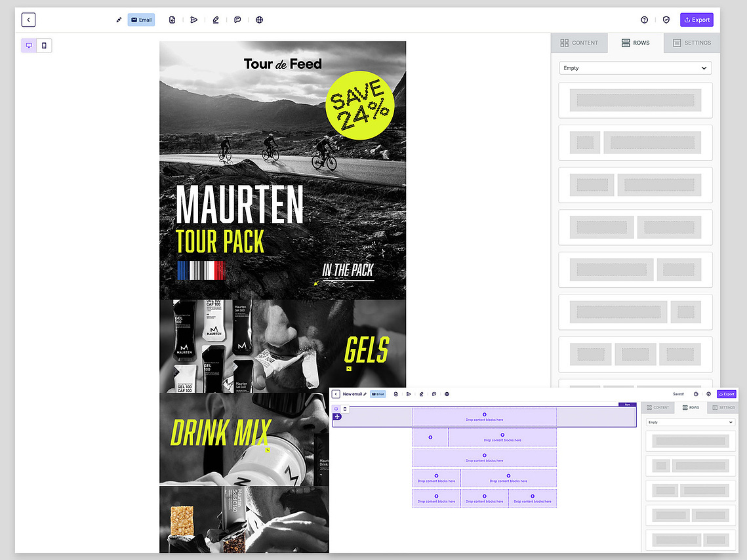Open the comments icon in inset window toolbar
747x560 pixels.
click(x=434, y=394)
